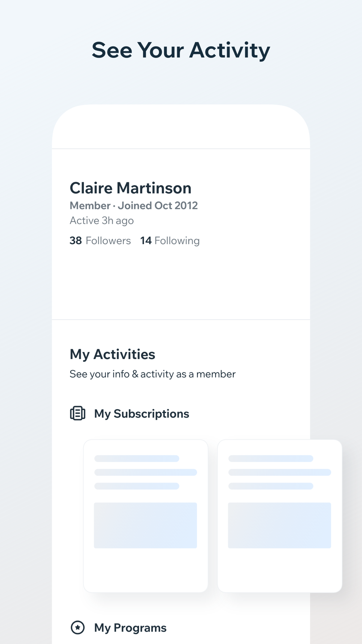Tap the Claire Martinson profile name
362x644 pixels.
coord(130,188)
